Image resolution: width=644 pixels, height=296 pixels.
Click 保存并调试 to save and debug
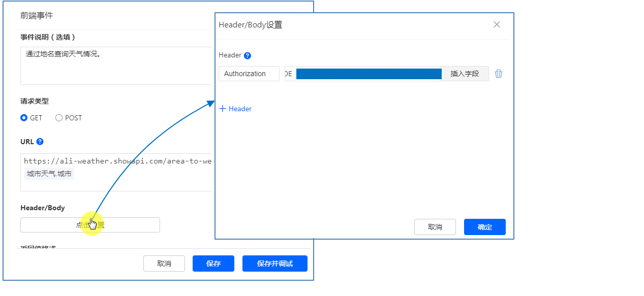[274, 264]
